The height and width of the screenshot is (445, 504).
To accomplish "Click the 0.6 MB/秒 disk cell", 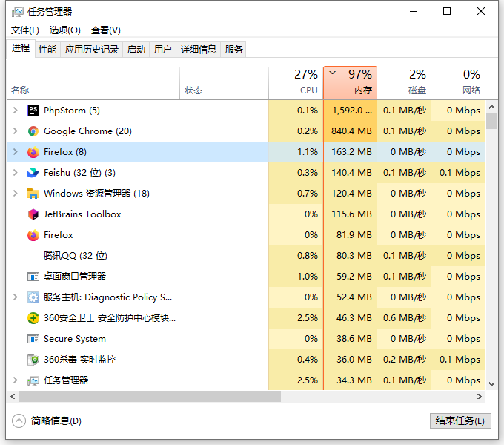I will [x=405, y=318].
